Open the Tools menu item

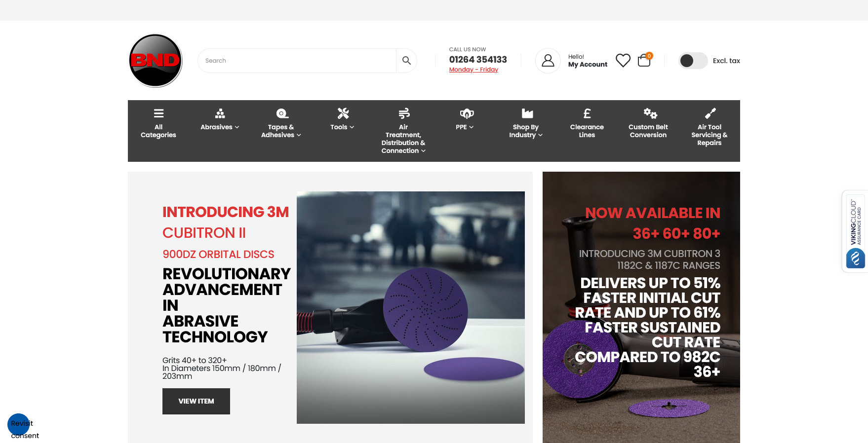[x=342, y=127]
